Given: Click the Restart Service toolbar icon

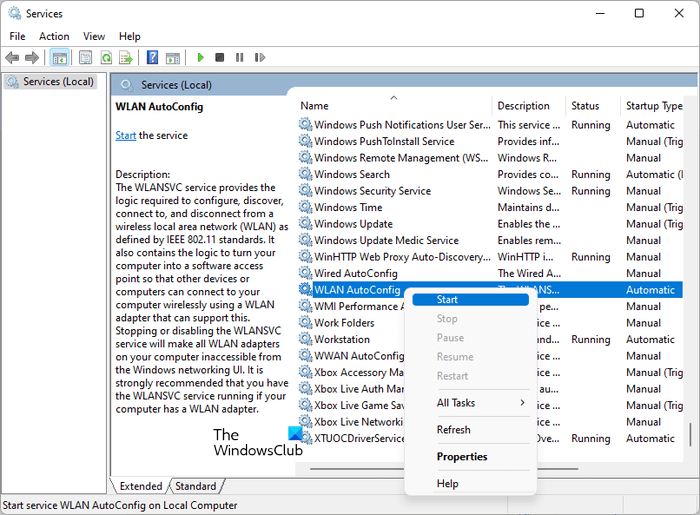Looking at the screenshot, I should click(261, 58).
